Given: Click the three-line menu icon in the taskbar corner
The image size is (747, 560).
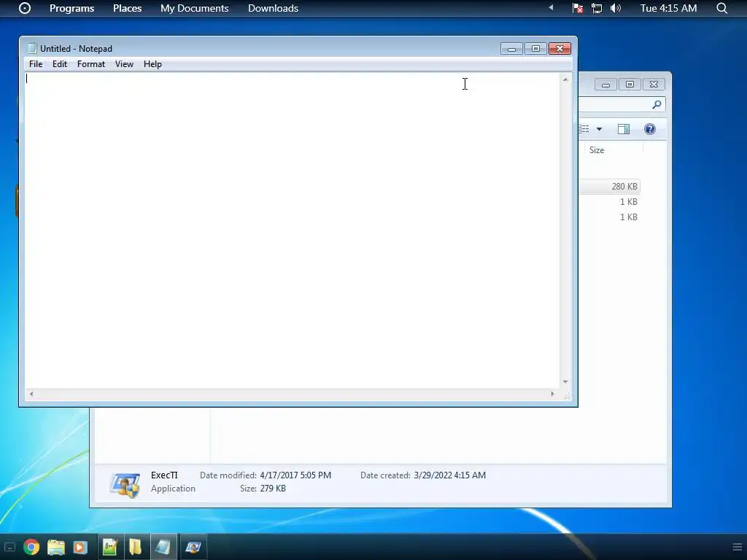Looking at the screenshot, I should (737, 547).
